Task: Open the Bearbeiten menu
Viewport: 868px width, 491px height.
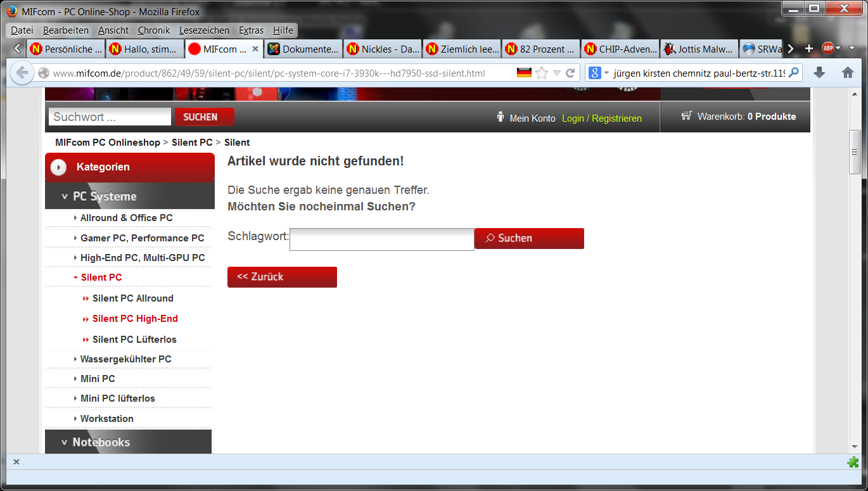Action: tap(66, 30)
